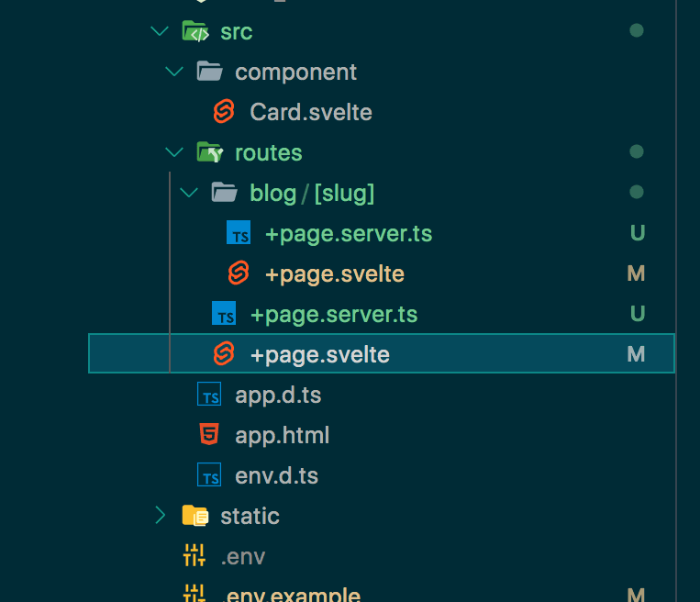
Task: Collapse the blog/[slug] folder chevron
Action: point(189,193)
